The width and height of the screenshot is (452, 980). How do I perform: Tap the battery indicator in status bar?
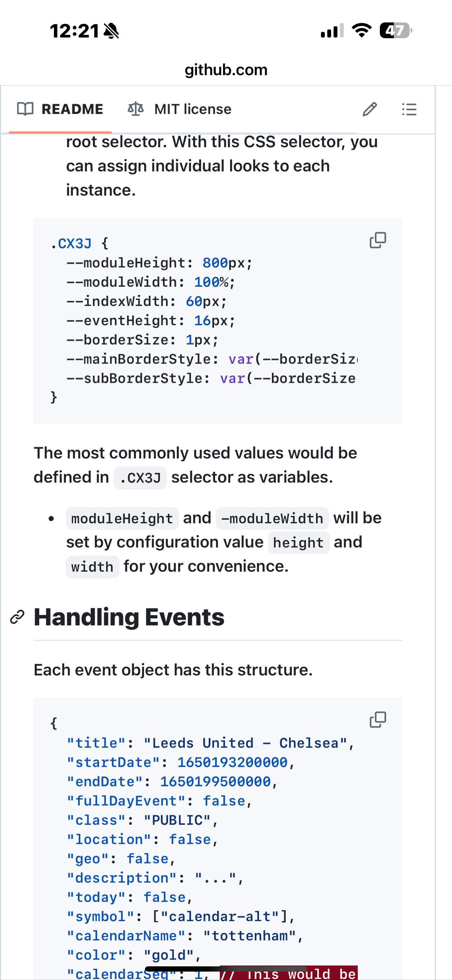pyautogui.click(x=395, y=31)
